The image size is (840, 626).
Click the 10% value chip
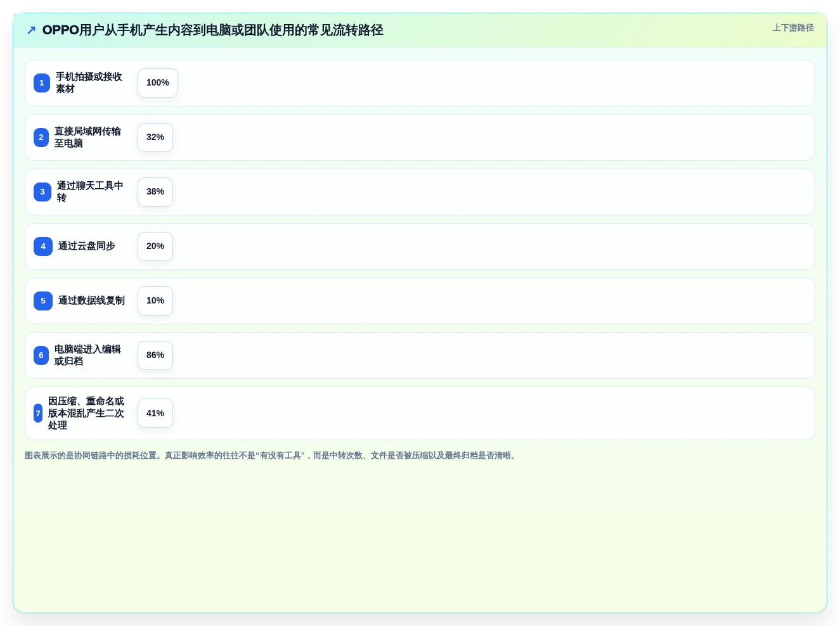[155, 301]
